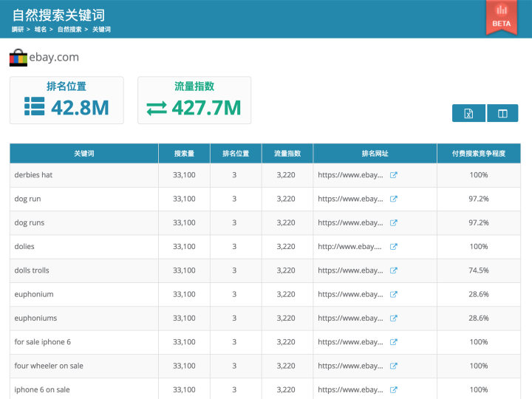Screen dimensions: 532x399
Task: Select keyword 'for sale iphone 6'
Action: pos(42,342)
